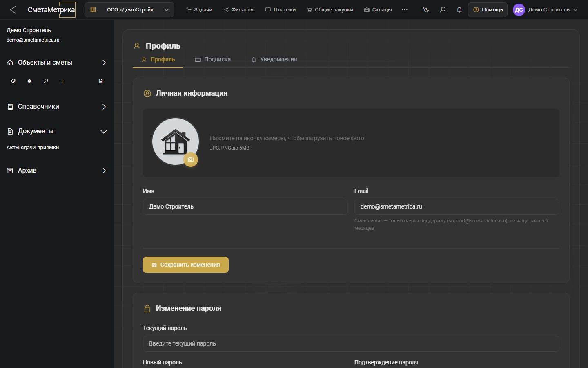Image resolution: width=588 pixels, height=368 pixels.
Task: Open Общие закупки in the top menu
Action: 330,10
